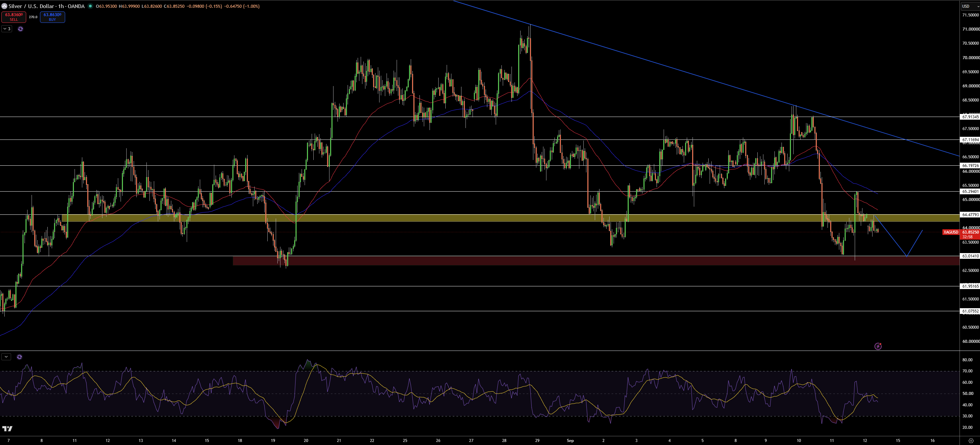The image size is (980, 445).
Task: Click the 61.07552 line price label
Action: click(970, 311)
